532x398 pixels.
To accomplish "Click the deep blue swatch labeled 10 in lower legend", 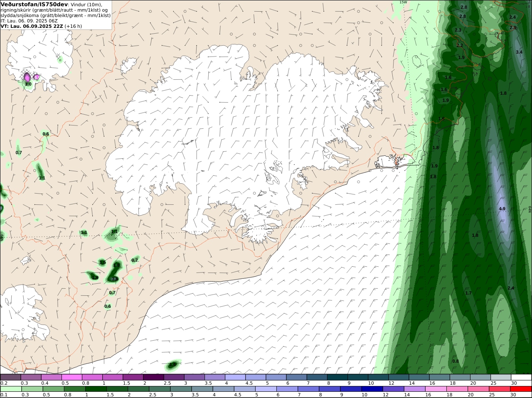I will [372, 389].
